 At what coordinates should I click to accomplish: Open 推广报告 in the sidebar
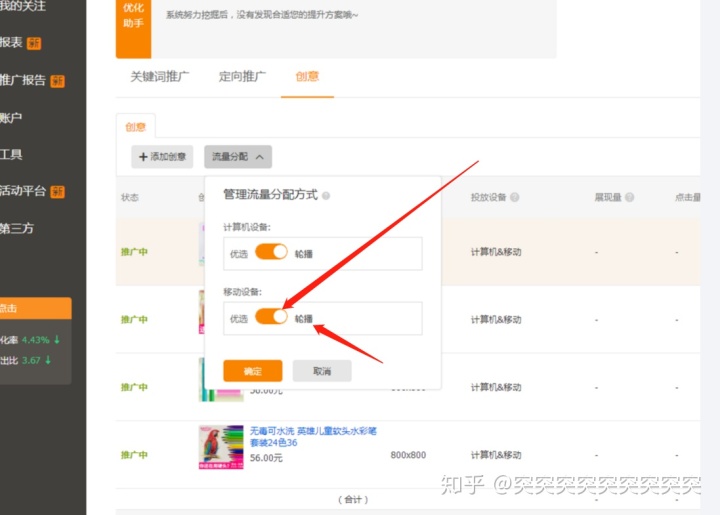point(22,80)
